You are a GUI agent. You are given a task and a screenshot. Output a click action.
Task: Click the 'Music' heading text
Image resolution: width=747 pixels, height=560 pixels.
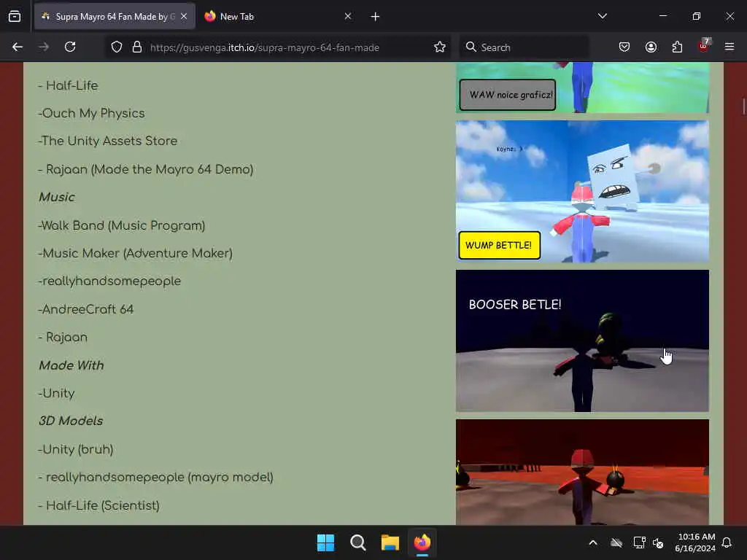57,197
